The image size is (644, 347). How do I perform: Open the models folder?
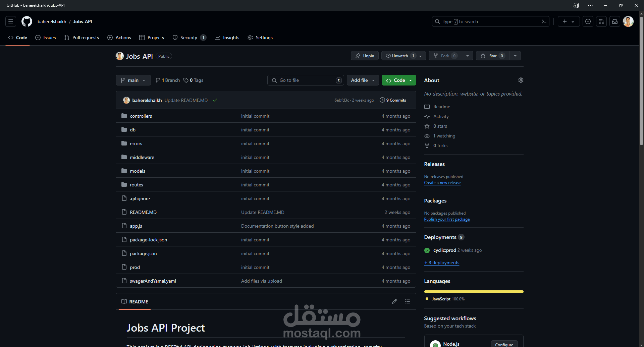138,171
